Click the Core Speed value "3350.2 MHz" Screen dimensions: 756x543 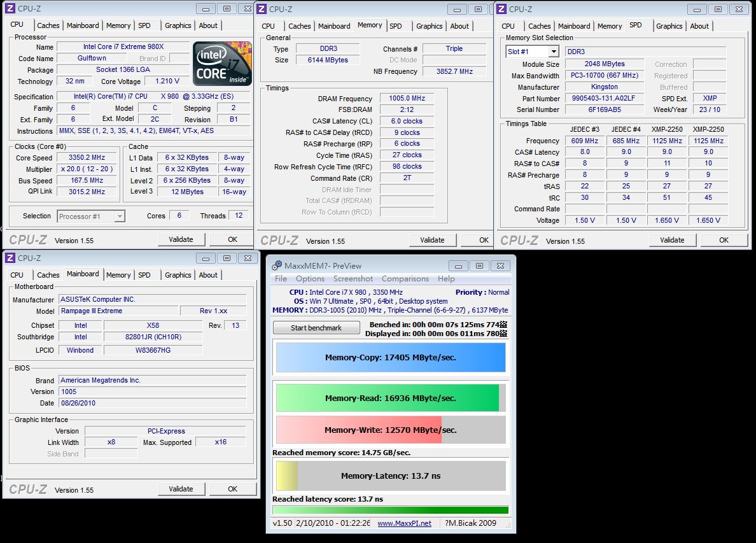pos(87,158)
